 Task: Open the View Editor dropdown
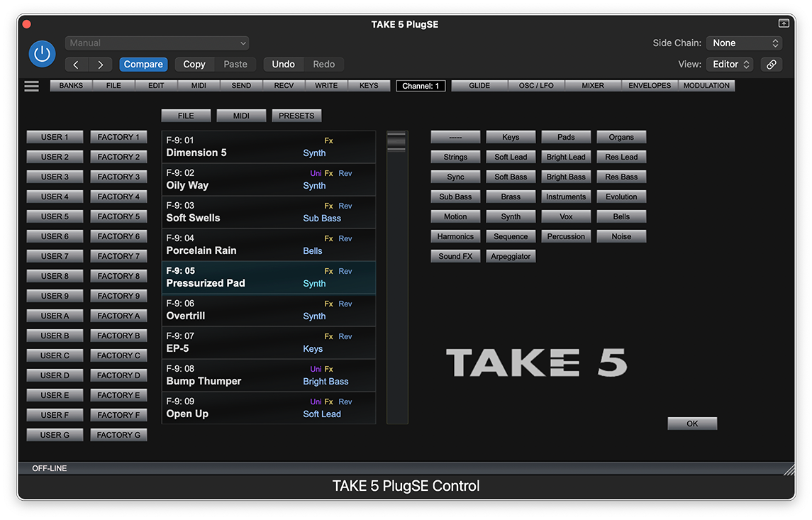729,63
